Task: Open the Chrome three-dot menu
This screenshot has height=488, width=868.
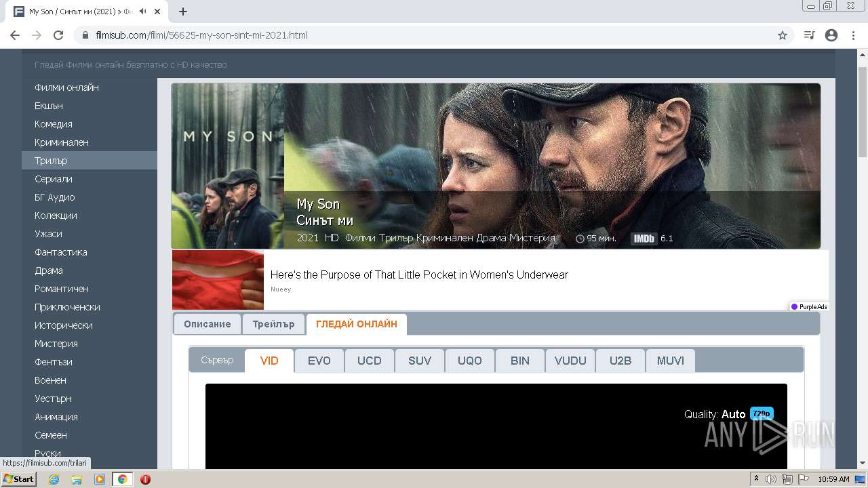Action: pos(853,35)
